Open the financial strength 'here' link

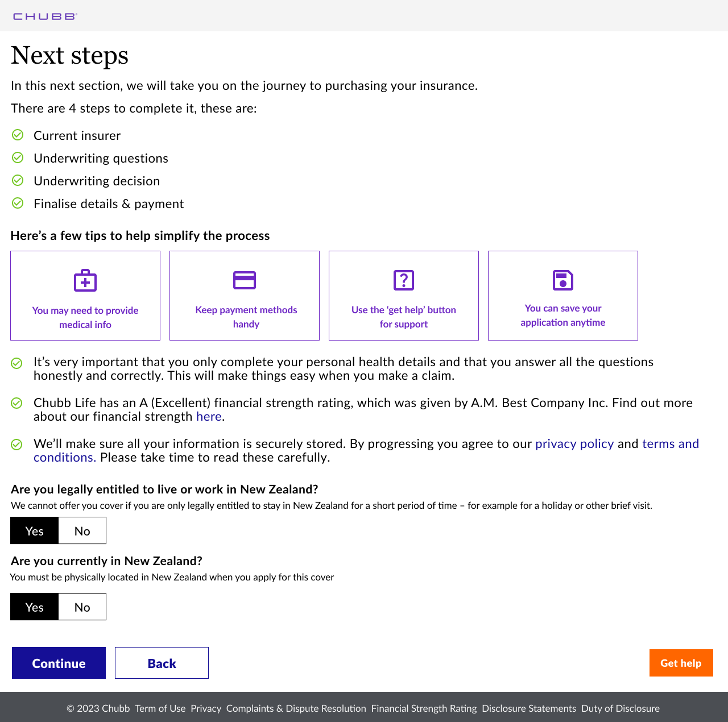tap(209, 417)
